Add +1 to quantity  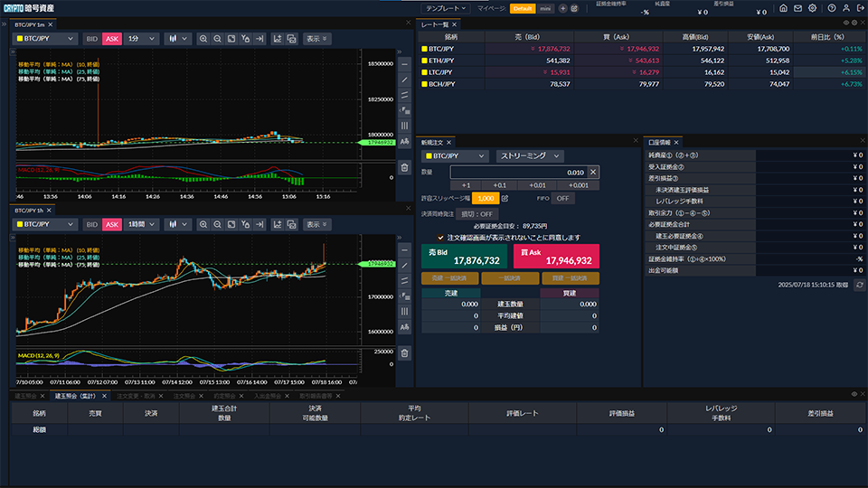point(467,185)
